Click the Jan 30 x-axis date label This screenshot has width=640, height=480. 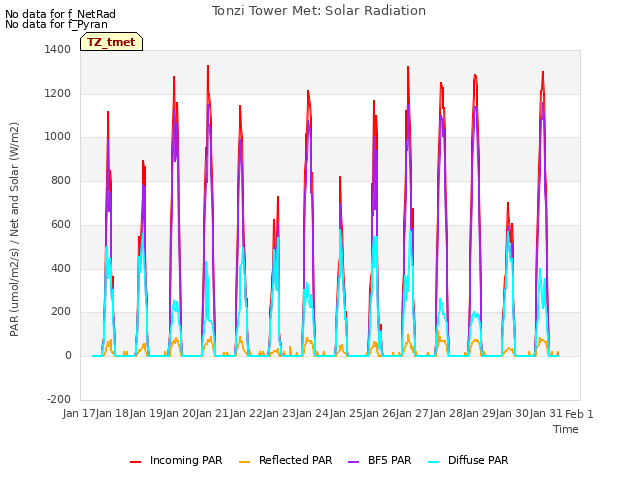point(513,413)
